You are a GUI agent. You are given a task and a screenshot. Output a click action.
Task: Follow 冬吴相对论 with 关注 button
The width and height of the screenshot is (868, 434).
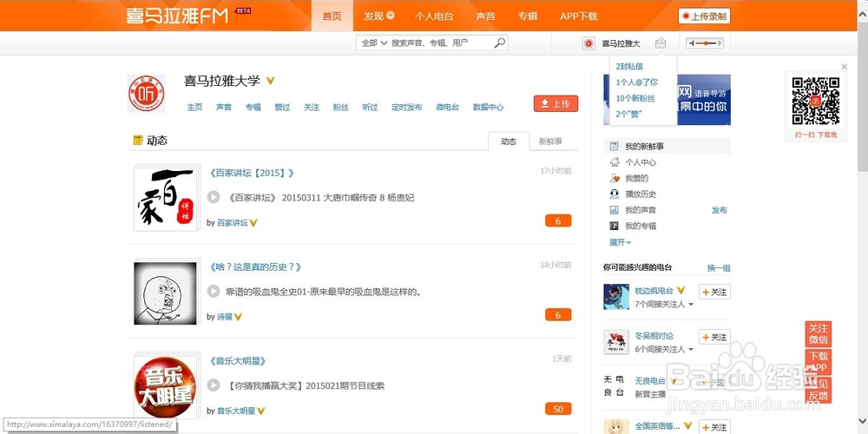coord(714,337)
